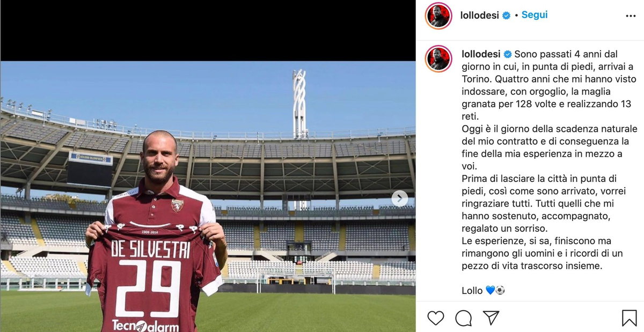The height and width of the screenshot is (332, 644).
Task: Advance to the next photo with the arrow
Action: click(399, 197)
